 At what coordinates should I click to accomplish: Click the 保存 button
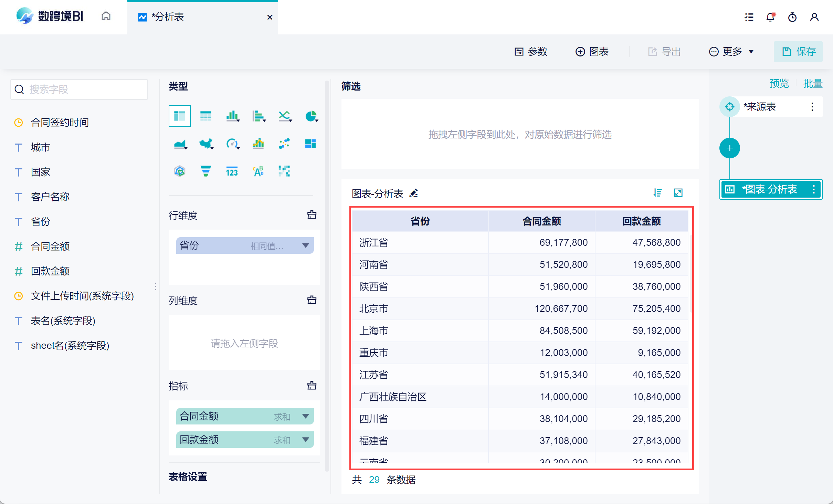click(x=798, y=52)
